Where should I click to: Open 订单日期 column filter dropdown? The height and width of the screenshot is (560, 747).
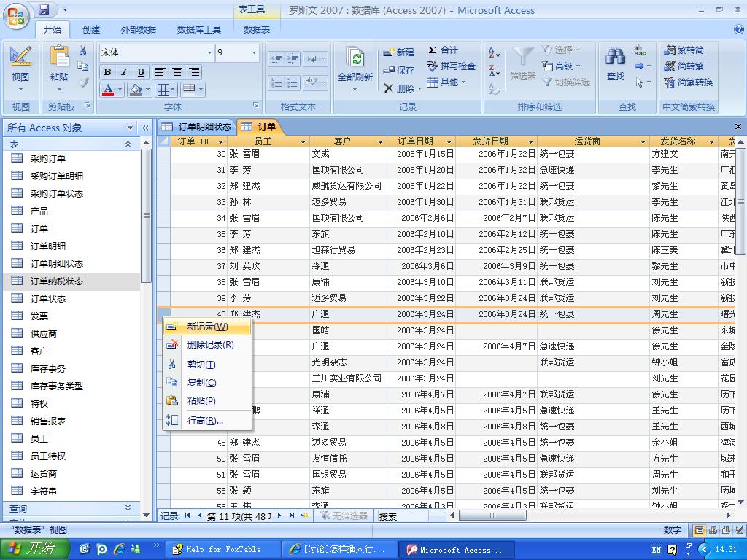[x=449, y=142]
